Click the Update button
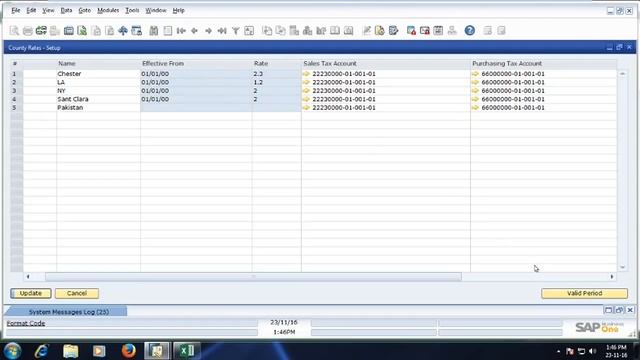 click(31, 293)
